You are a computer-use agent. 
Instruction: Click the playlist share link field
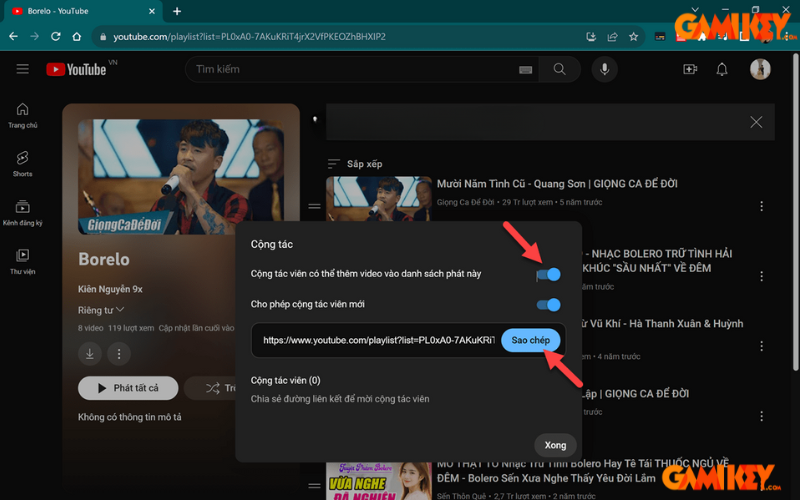coord(379,340)
